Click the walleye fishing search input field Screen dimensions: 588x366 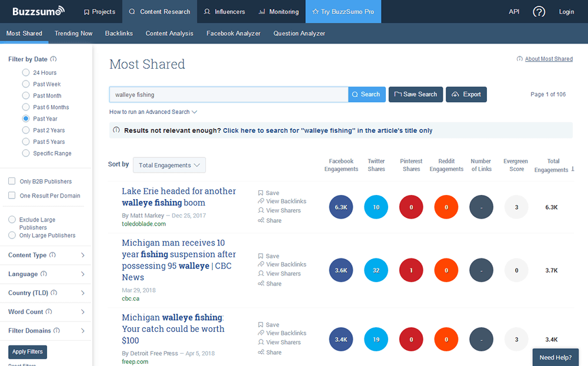click(x=229, y=95)
